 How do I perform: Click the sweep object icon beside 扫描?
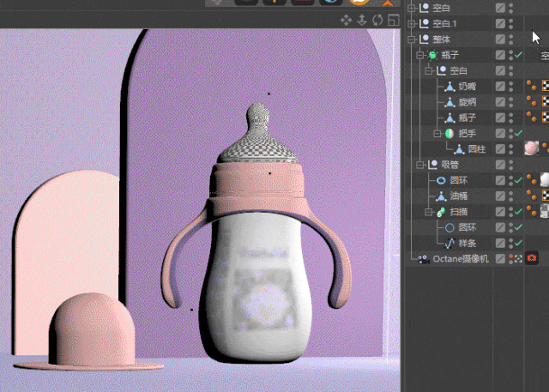click(440, 212)
